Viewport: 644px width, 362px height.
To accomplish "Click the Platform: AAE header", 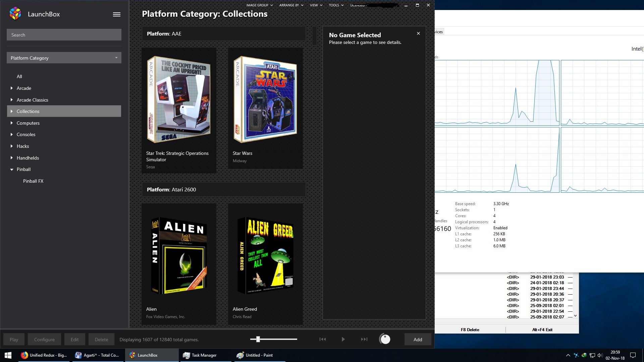I will pyautogui.click(x=224, y=34).
